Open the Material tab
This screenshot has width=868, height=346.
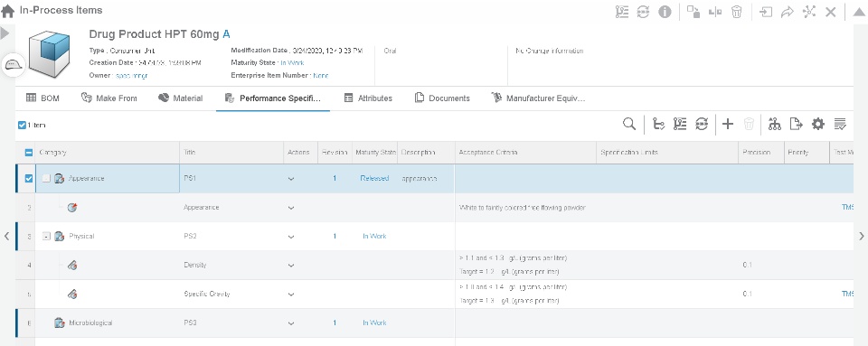click(x=181, y=98)
